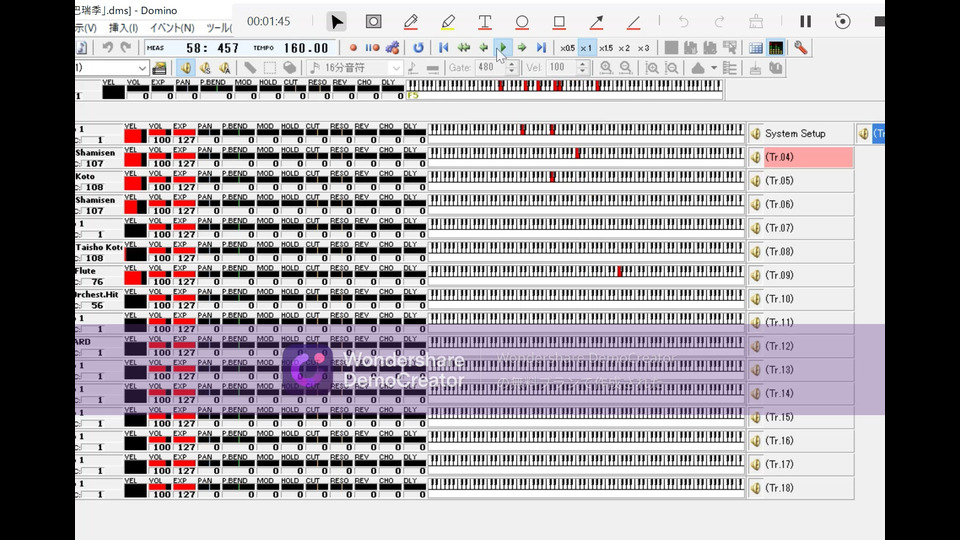The height and width of the screenshot is (540, 960).
Task: Jump to the end of the song
Action: [x=541, y=48]
